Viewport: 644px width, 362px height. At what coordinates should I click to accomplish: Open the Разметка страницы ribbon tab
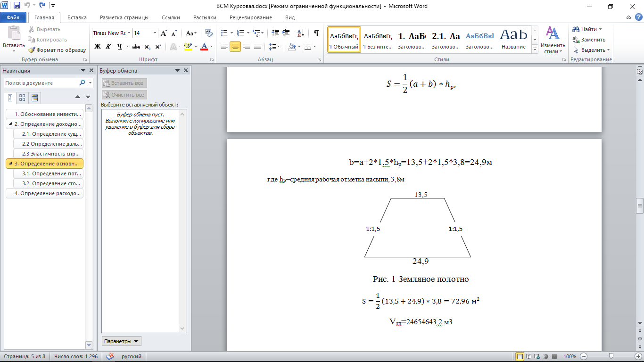coord(124,17)
